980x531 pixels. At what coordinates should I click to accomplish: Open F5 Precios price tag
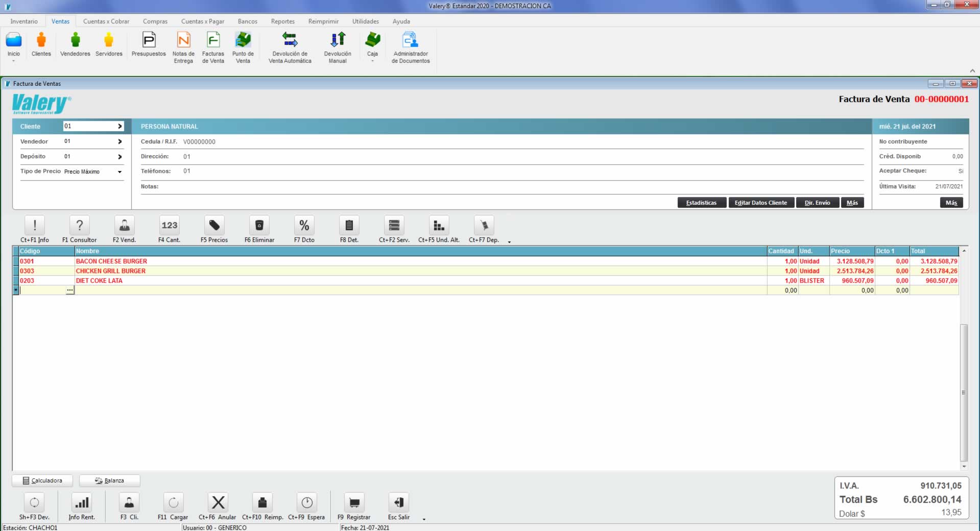point(214,225)
